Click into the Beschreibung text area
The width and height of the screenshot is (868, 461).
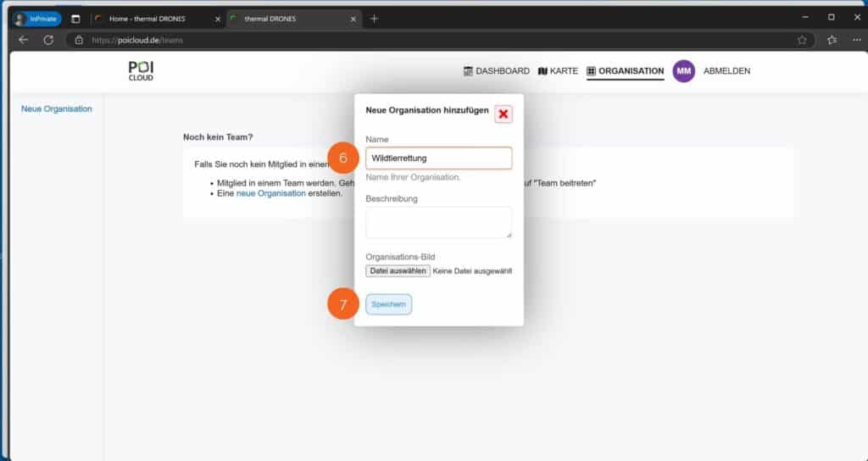[x=438, y=222]
